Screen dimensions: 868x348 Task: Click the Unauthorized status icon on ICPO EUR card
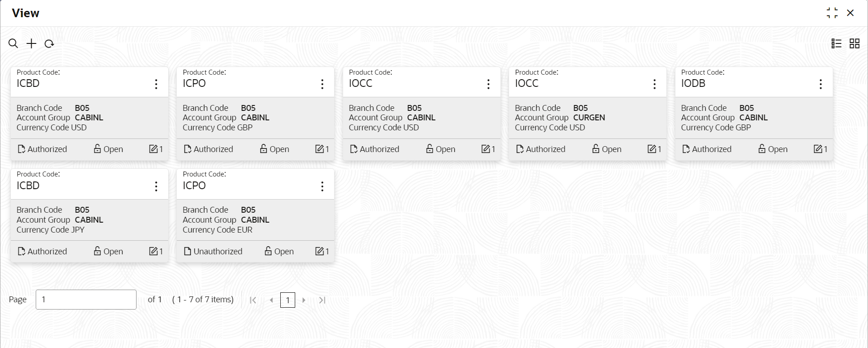(x=188, y=251)
